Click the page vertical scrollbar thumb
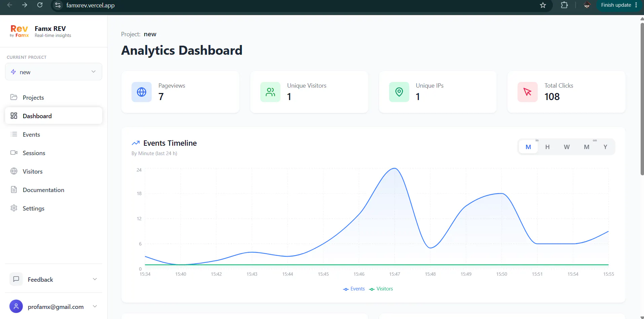The height and width of the screenshot is (319, 644). tap(642, 99)
